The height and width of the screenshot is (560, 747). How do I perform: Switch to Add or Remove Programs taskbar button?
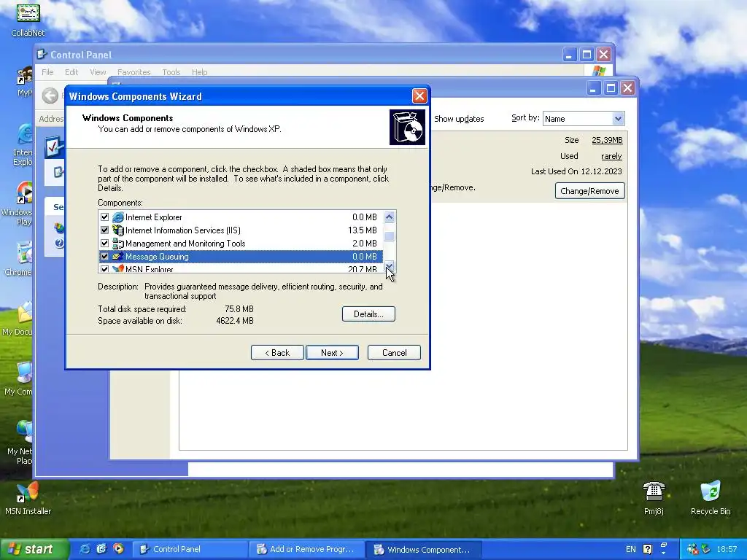307,550
